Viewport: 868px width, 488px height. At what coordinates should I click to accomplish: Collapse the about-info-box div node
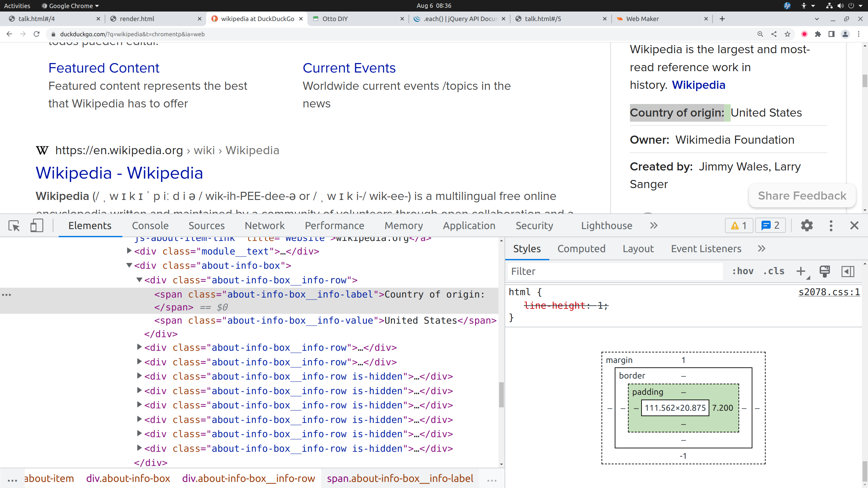(129, 265)
